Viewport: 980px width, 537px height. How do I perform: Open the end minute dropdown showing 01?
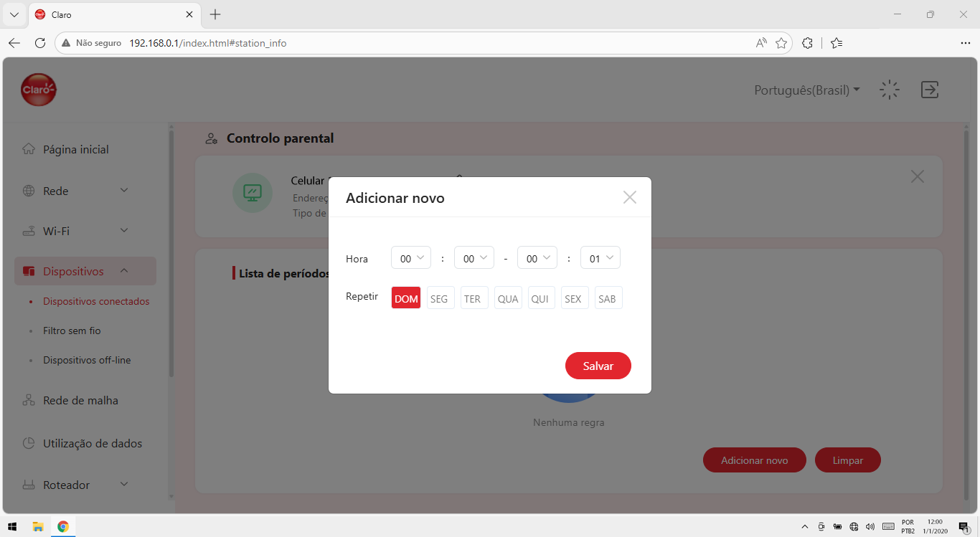[x=600, y=258]
